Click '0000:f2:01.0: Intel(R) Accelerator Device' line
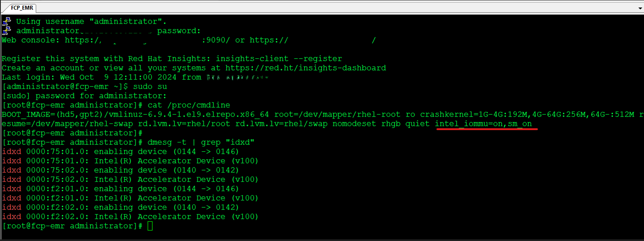 tap(130, 198)
